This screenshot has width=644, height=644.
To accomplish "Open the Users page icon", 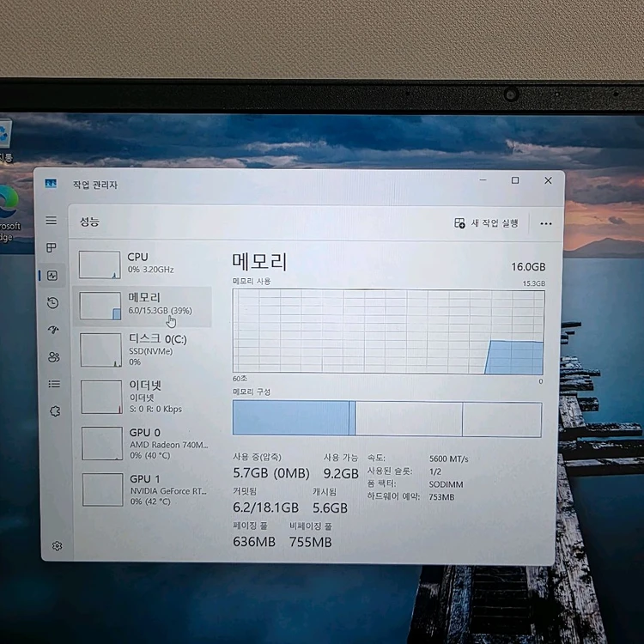I will (x=54, y=357).
